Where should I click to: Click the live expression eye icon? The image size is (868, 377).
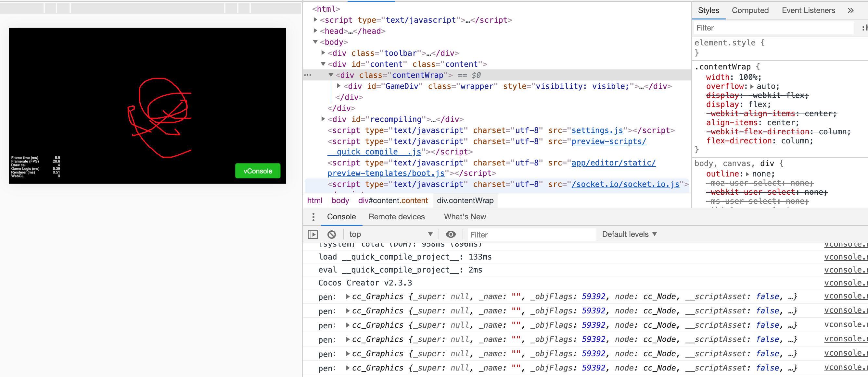click(x=451, y=234)
